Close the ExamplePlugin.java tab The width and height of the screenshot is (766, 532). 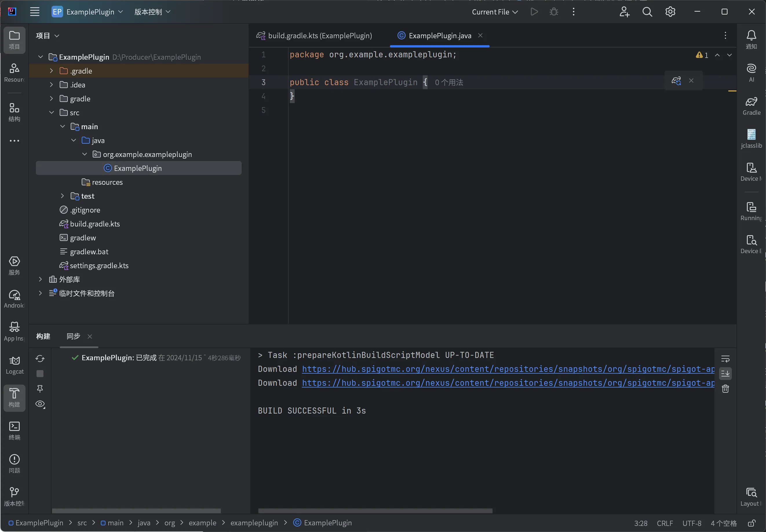[480, 35]
